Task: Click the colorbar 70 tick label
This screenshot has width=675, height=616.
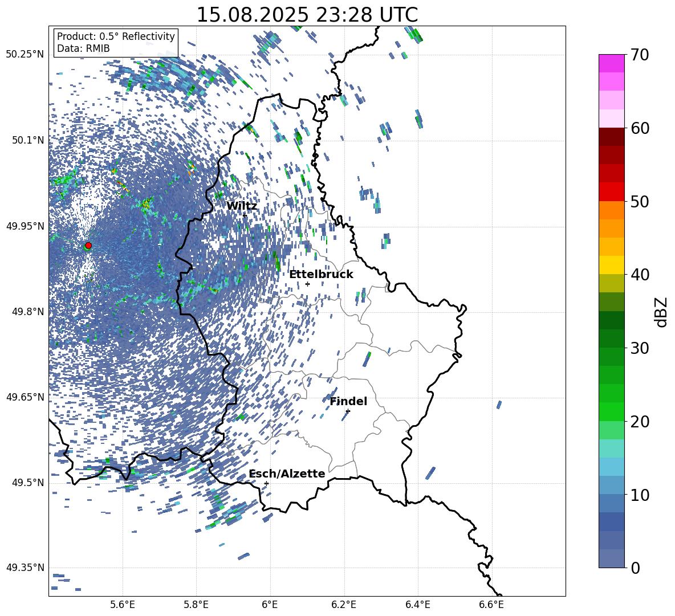Action: coord(640,55)
